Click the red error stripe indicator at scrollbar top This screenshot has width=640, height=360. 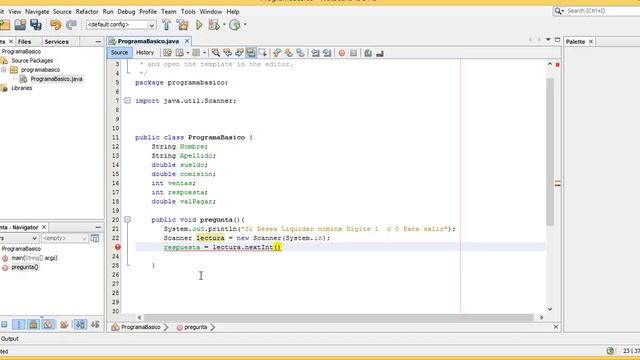[558, 64]
